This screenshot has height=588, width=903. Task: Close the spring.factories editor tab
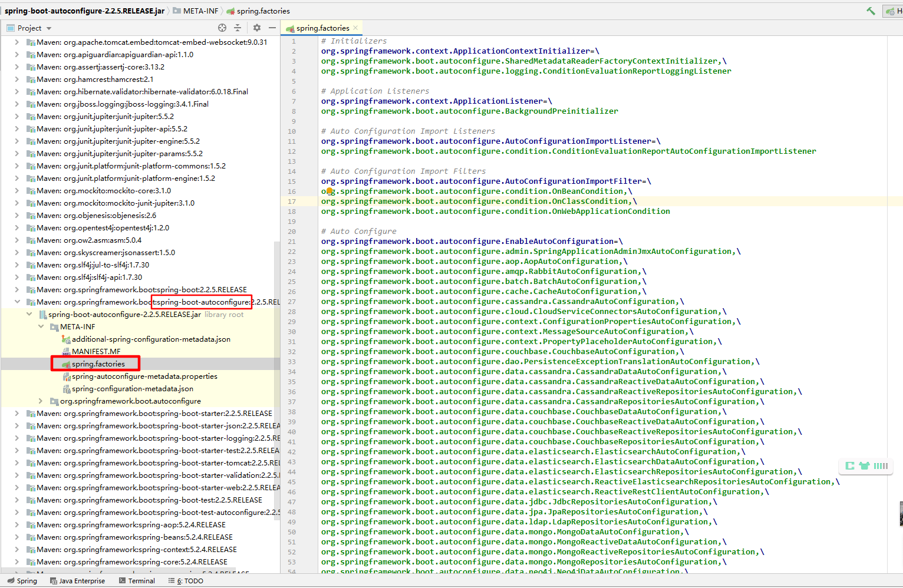coord(356,28)
